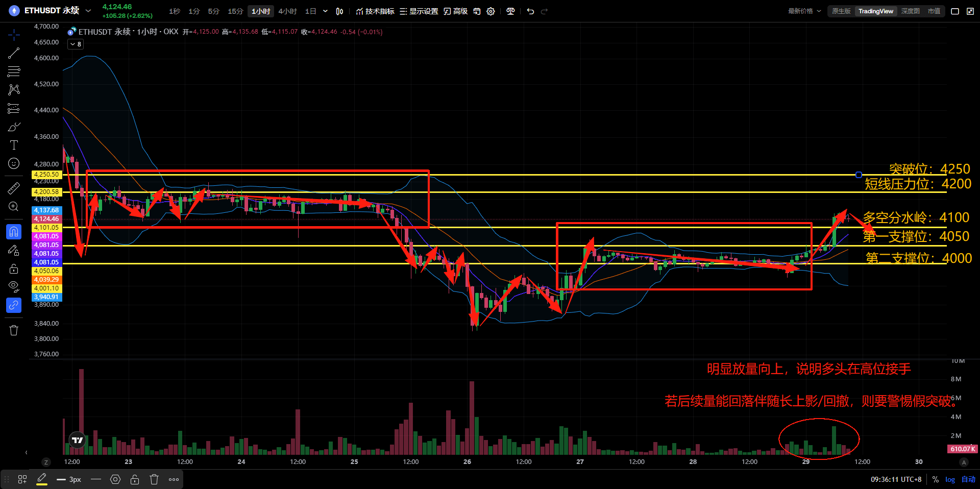Click the single-pane layout icon

pos(955,11)
